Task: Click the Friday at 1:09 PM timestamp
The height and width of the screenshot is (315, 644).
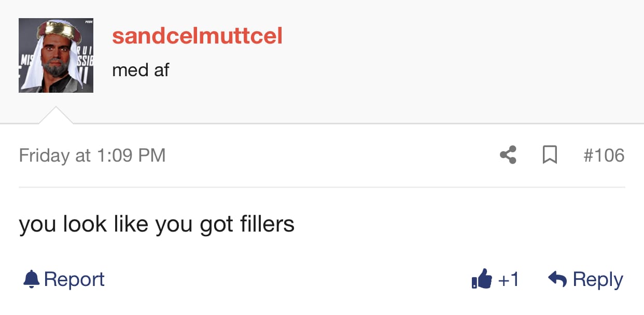Action: (92, 155)
